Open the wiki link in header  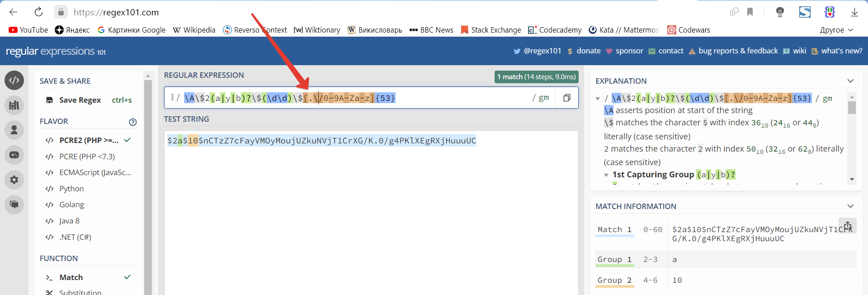(x=799, y=51)
